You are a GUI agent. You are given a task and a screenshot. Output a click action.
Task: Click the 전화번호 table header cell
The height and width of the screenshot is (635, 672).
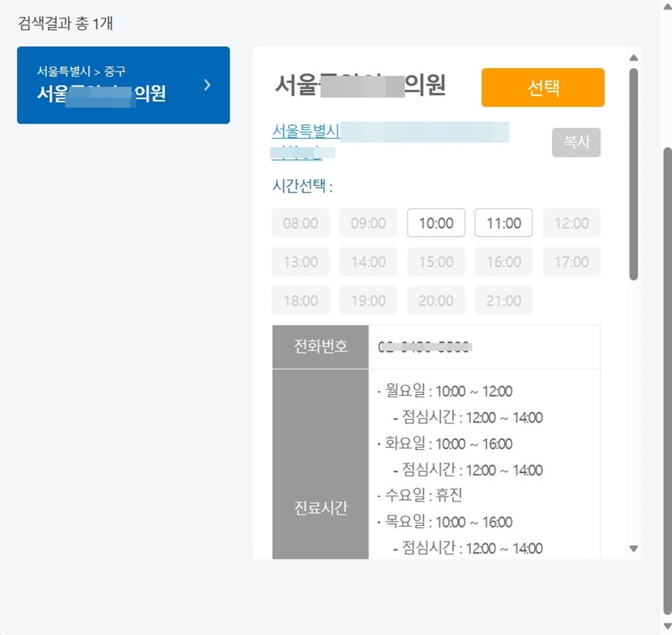[x=321, y=347]
